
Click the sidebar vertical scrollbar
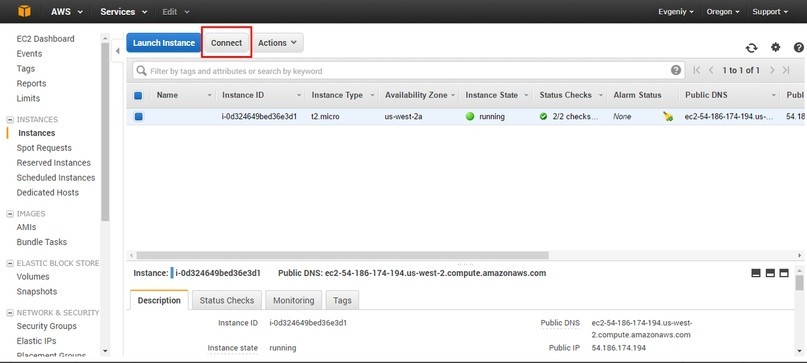106,131
